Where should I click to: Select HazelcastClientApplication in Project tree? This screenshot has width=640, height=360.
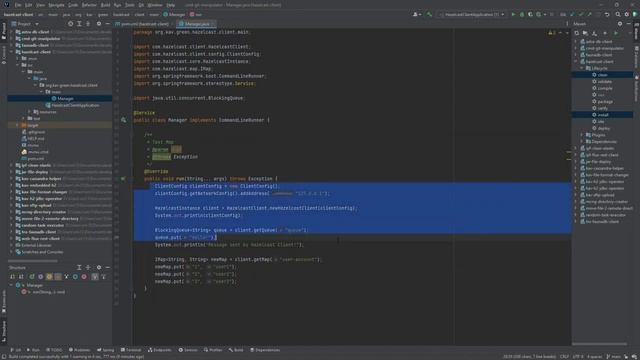coord(75,105)
